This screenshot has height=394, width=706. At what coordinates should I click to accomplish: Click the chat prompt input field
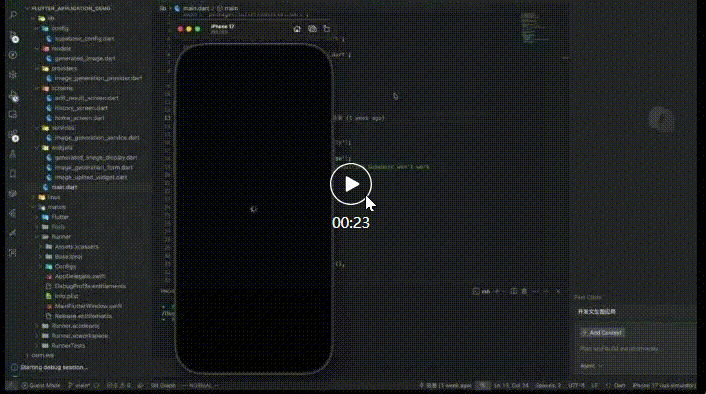pyautogui.click(x=635, y=349)
